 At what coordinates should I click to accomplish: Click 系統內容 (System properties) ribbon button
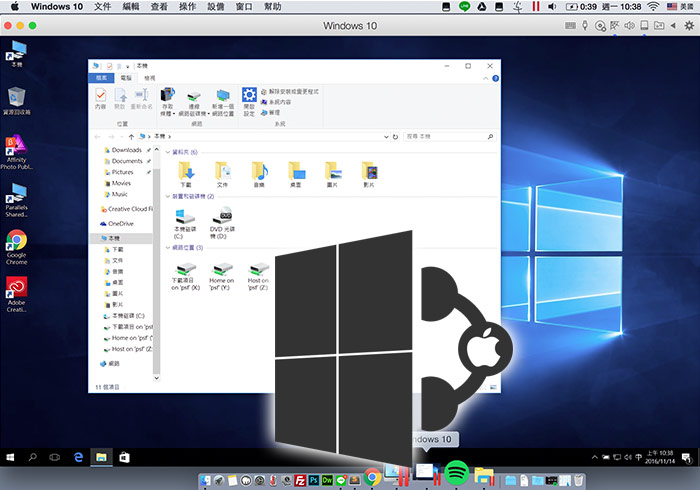(x=276, y=102)
